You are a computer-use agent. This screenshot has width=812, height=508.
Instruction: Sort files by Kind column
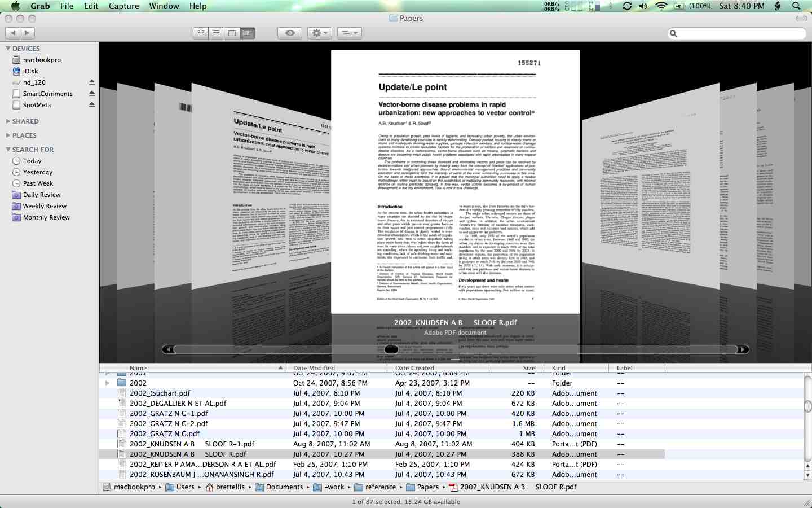pyautogui.click(x=576, y=368)
